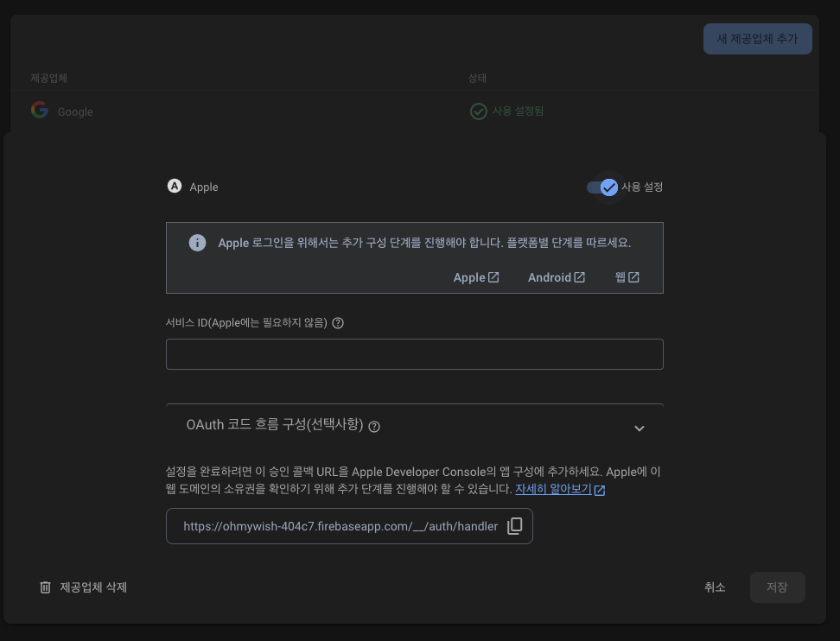Click inside the 서비스 ID input field
The height and width of the screenshot is (641, 840).
[x=414, y=353]
